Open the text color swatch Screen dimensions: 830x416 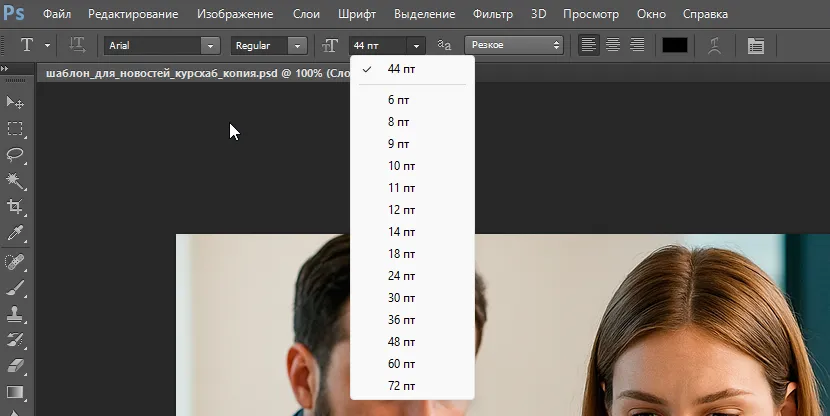coord(675,46)
